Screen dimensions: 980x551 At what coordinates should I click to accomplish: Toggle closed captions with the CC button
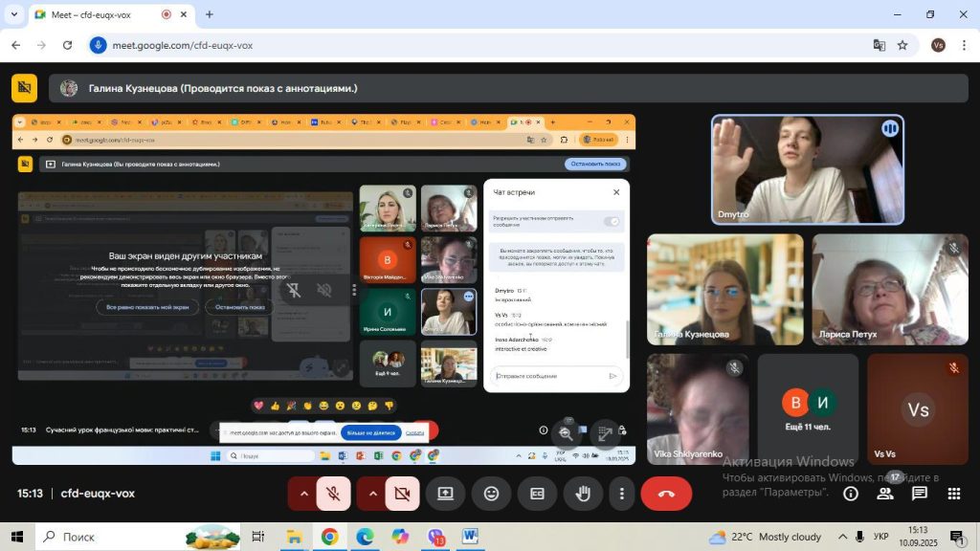point(537,494)
